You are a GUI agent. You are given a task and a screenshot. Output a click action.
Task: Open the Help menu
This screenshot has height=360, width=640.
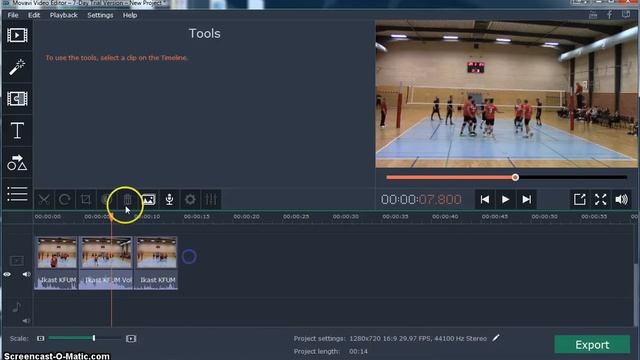click(130, 15)
